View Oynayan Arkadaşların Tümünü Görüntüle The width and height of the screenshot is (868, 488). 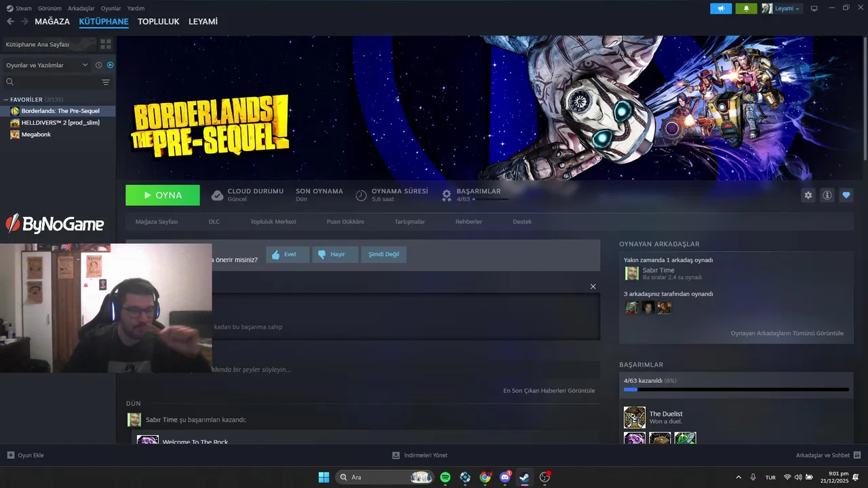coord(787,333)
